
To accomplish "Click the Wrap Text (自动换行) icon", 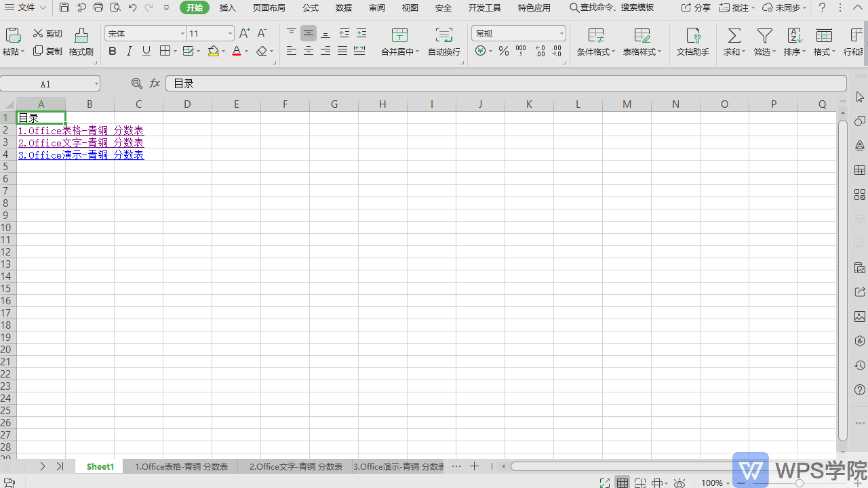I will point(444,35).
